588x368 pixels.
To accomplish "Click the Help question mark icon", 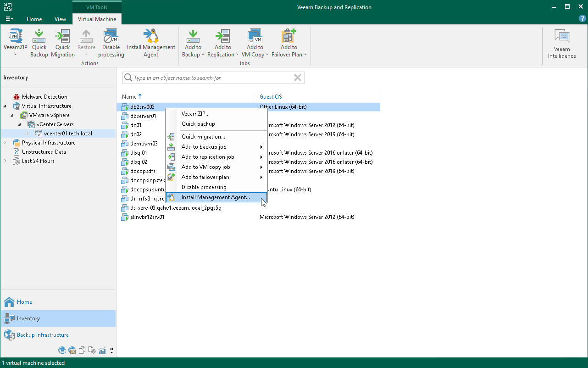I will [582, 18].
